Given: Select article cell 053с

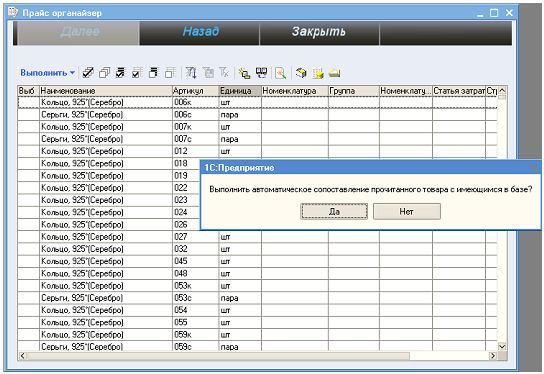Looking at the screenshot, I should pos(196,298).
